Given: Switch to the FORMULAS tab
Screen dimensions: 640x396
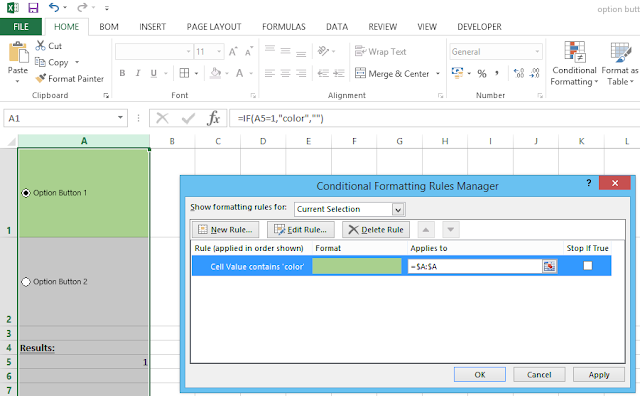Looking at the screenshot, I should coord(284,27).
